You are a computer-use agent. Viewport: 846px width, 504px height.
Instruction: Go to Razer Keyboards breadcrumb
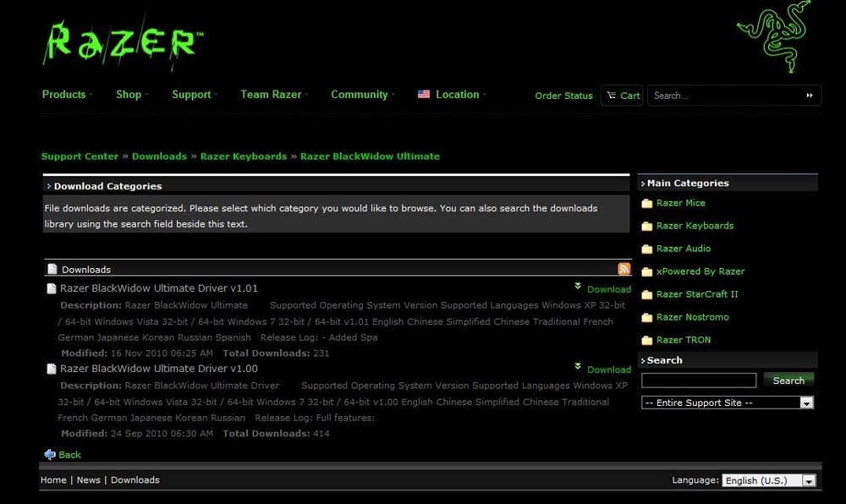pyautogui.click(x=244, y=156)
